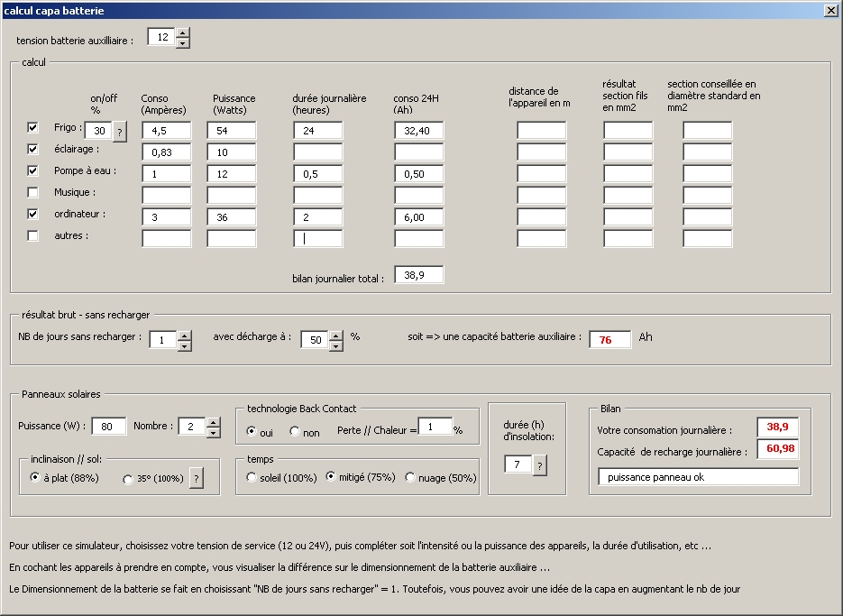This screenshot has height=616, width=843.
Task: Decrease discharge percentage with down arrow
Action: [x=336, y=345]
